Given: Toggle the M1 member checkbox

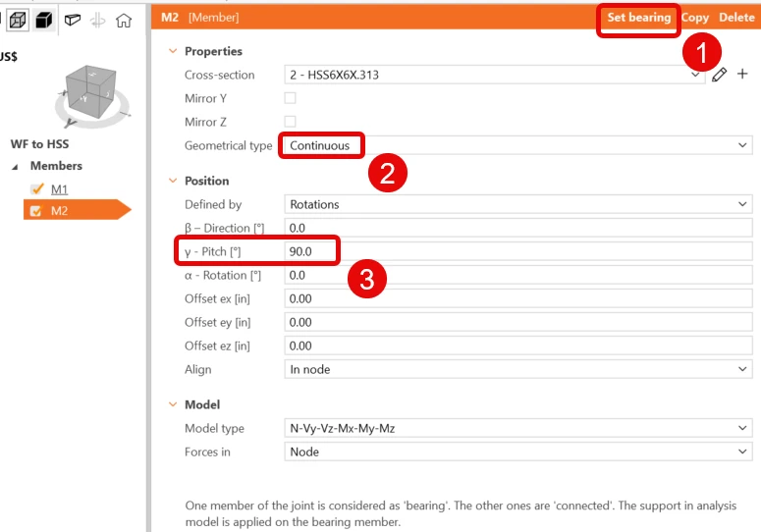Looking at the screenshot, I should [x=37, y=188].
